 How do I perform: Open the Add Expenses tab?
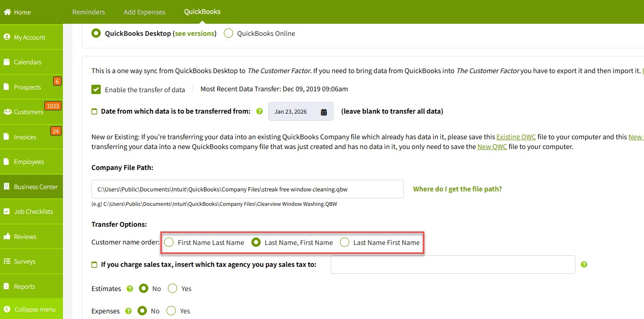(x=145, y=12)
